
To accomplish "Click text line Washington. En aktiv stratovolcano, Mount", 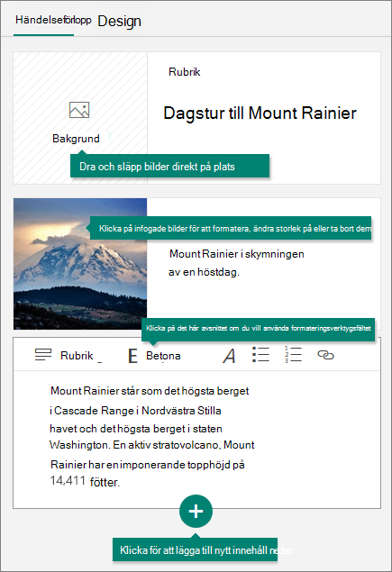I will 151,445.
